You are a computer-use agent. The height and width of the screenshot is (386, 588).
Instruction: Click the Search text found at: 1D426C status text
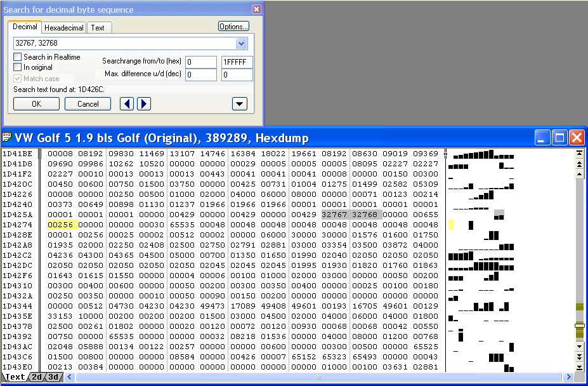click(x=59, y=90)
